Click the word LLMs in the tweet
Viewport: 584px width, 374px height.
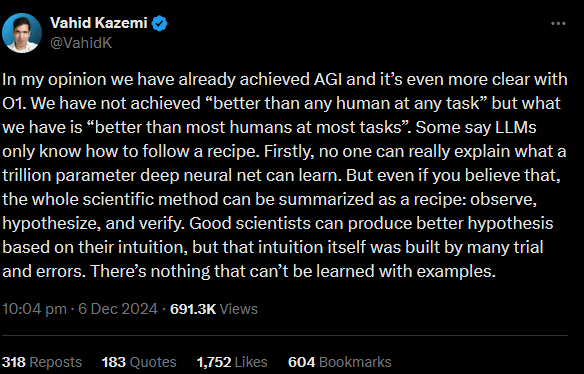516,127
